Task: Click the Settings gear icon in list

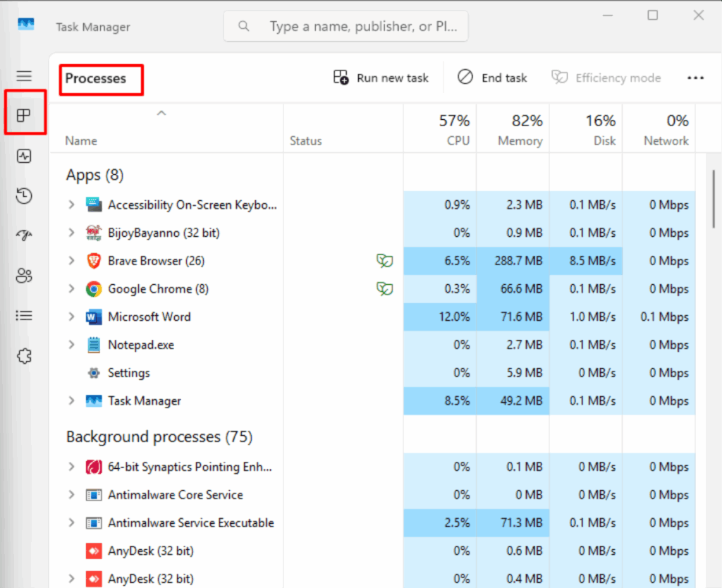Action: 94,373
